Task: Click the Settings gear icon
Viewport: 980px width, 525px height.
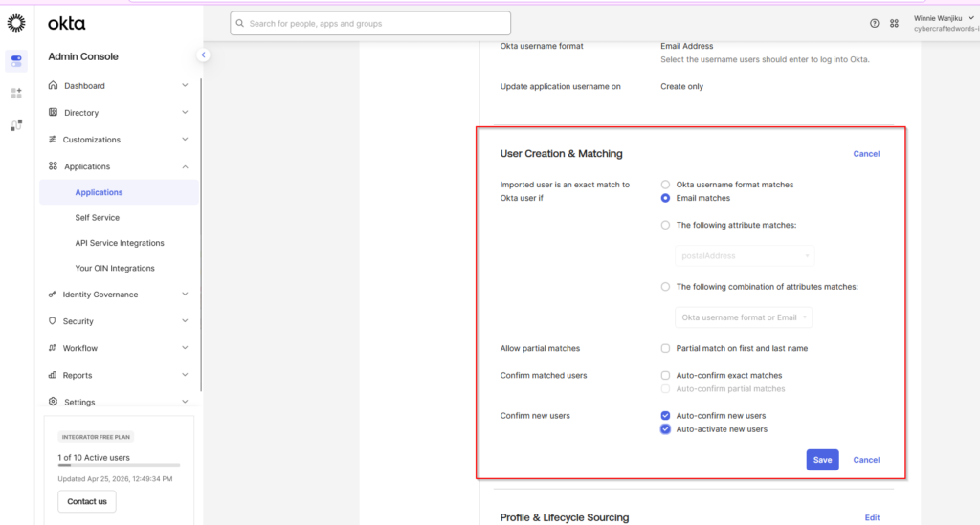Action: 54,402
